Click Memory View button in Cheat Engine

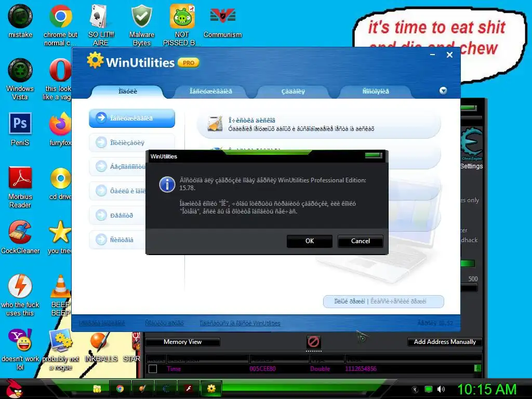(x=182, y=342)
